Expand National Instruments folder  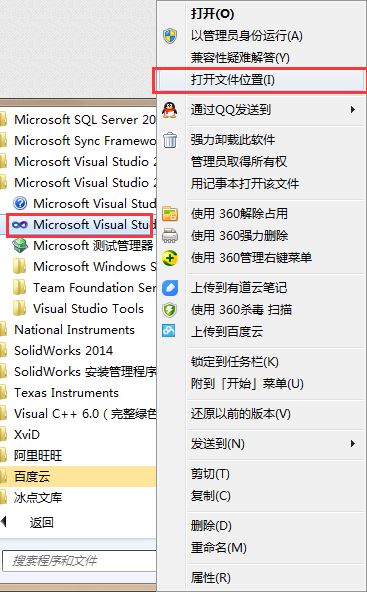tap(78, 330)
